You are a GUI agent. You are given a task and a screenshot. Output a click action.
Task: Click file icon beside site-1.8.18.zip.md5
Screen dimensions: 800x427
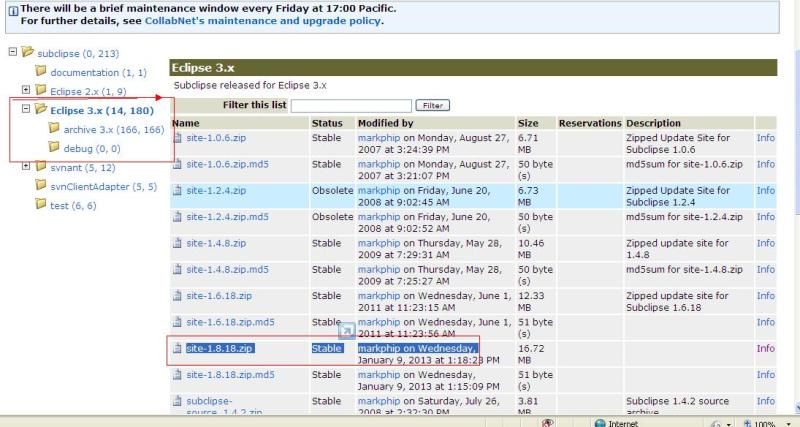pyautogui.click(x=178, y=375)
